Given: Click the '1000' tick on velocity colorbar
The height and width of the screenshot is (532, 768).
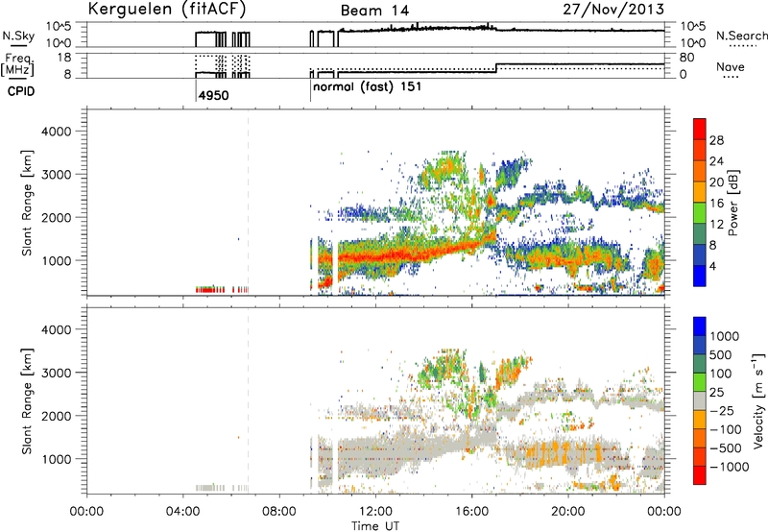Looking at the screenshot, I should (725, 336).
